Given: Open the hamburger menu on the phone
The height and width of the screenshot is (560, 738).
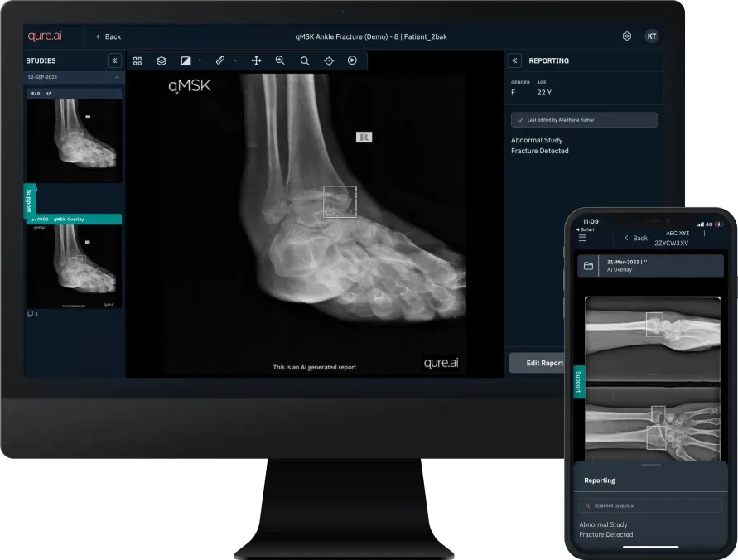Looking at the screenshot, I should (x=582, y=238).
